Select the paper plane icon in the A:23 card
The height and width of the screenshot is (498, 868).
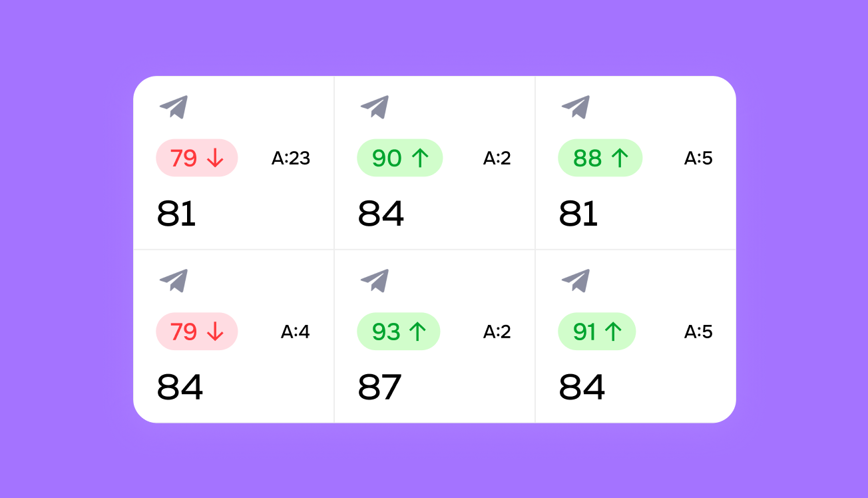[174, 107]
